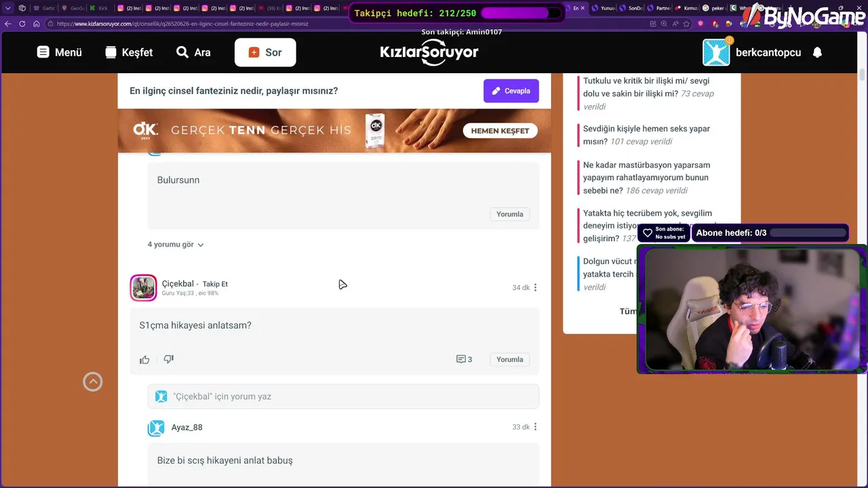Like Çiçekbal's answer with thumbs up

[x=144, y=359]
